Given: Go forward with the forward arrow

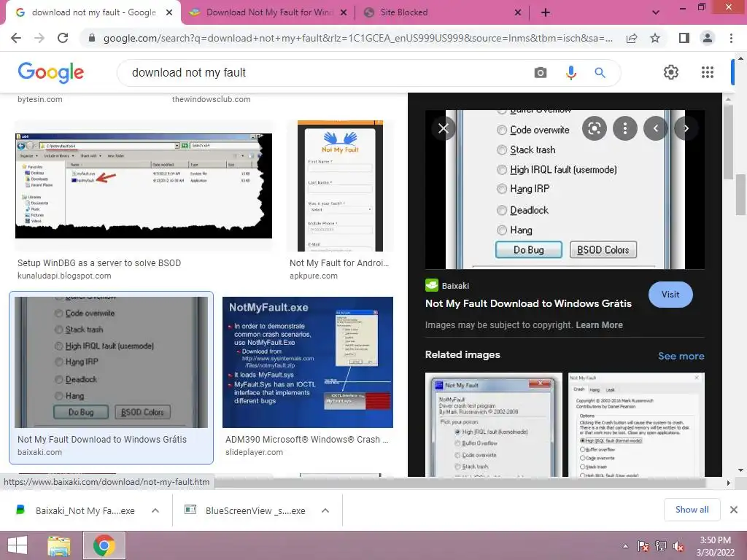Looking at the screenshot, I should tap(39, 38).
